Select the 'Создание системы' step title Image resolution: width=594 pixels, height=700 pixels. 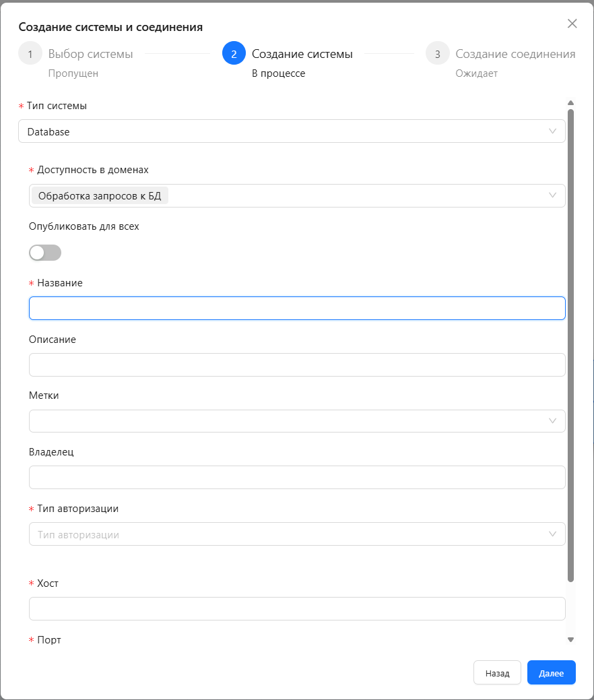click(302, 54)
